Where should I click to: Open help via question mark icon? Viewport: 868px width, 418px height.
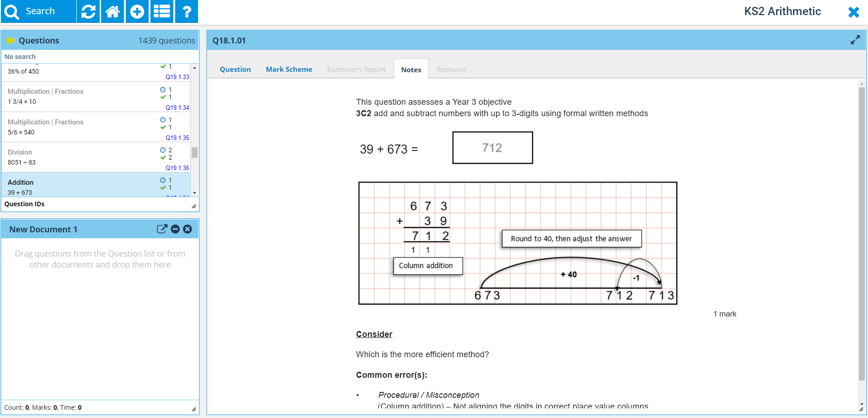187,11
